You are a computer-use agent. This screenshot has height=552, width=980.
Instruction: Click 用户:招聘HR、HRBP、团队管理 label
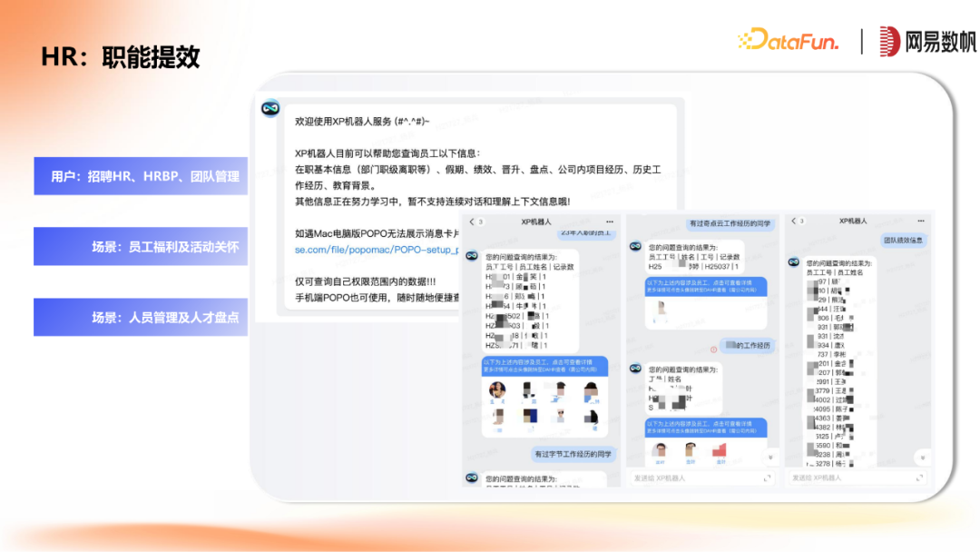[x=141, y=176]
